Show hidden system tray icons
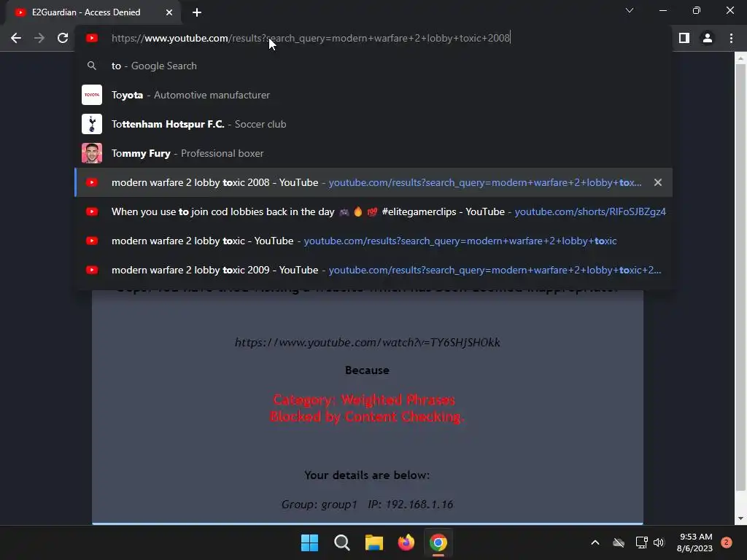Viewport: 747px width, 560px height. (x=595, y=542)
